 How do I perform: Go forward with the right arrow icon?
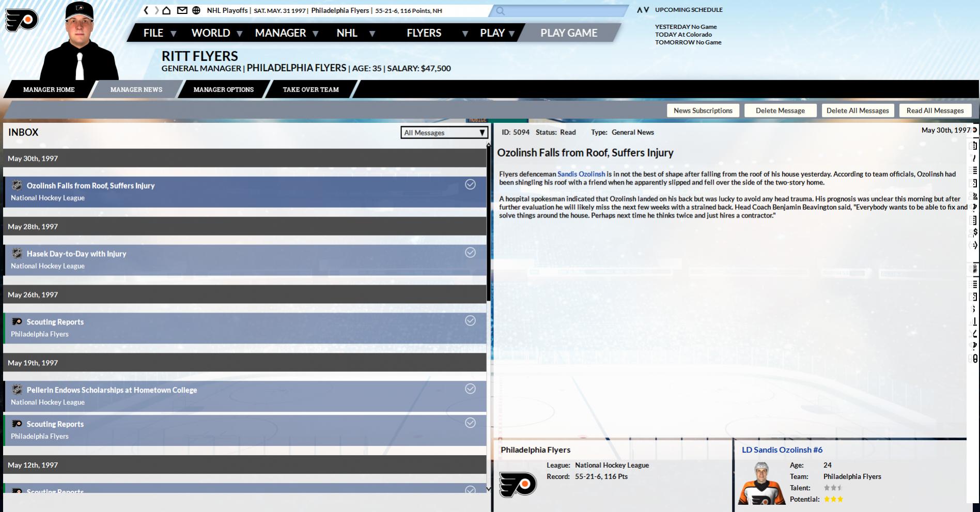point(157,10)
